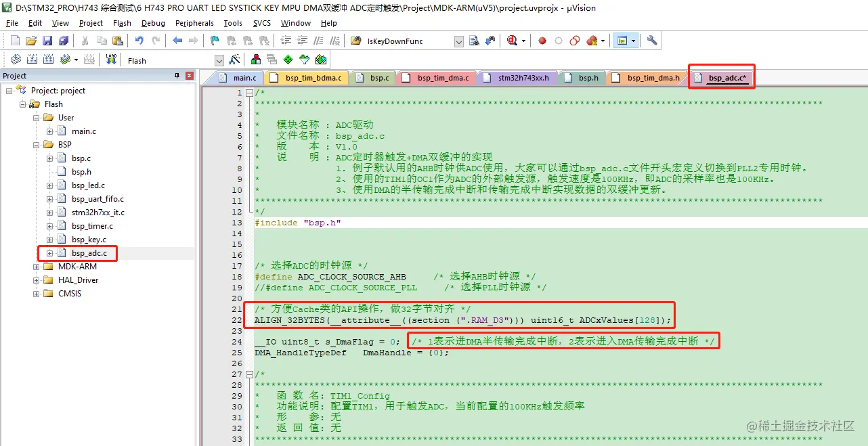This screenshot has height=446, width=868.
Task: Toggle the window layout button
Action: (622, 41)
